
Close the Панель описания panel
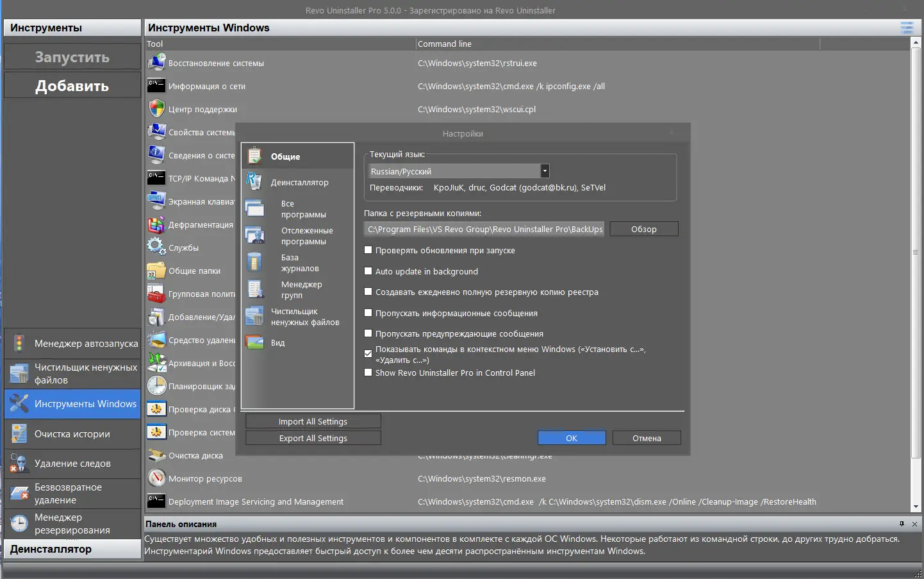(x=914, y=524)
